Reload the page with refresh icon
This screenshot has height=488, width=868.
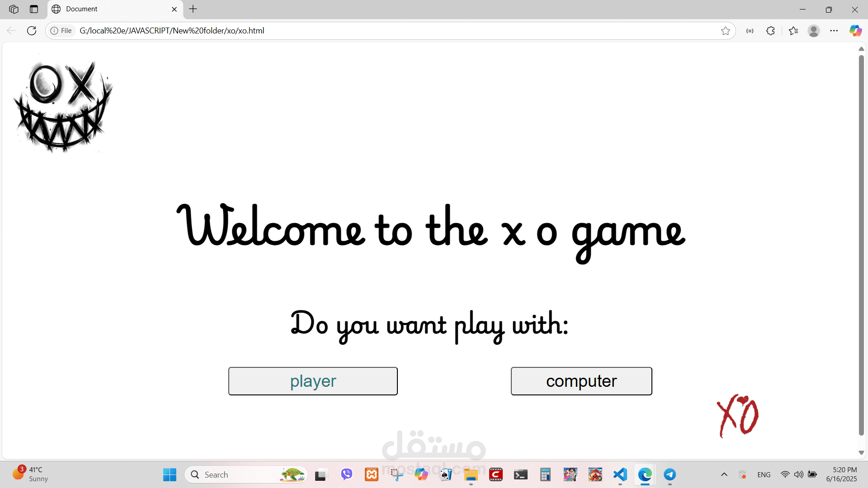tap(32, 31)
